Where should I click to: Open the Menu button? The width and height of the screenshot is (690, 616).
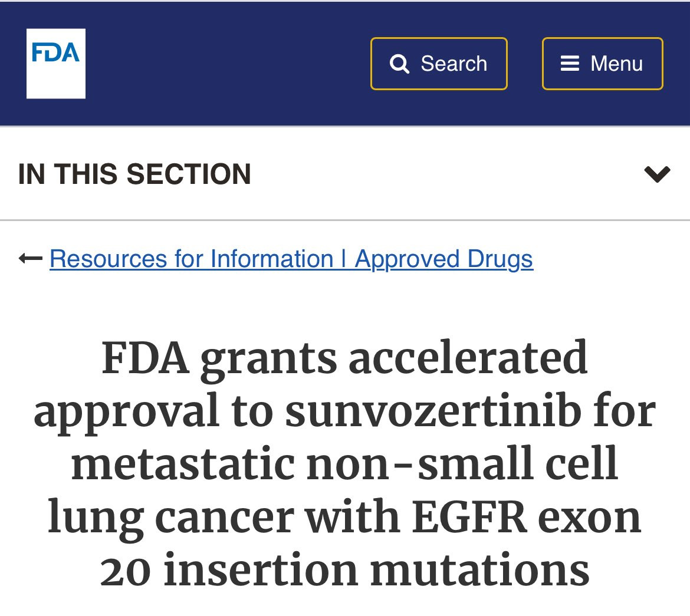click(603, 64)
